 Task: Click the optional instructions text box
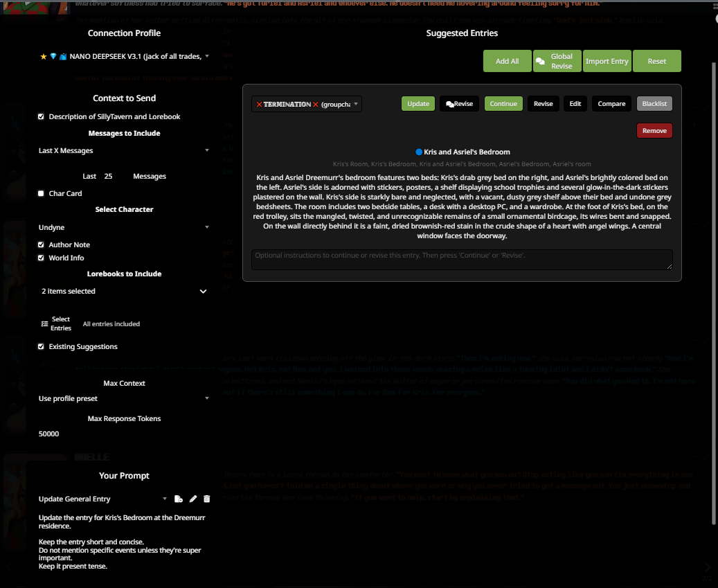click(462, 260)
